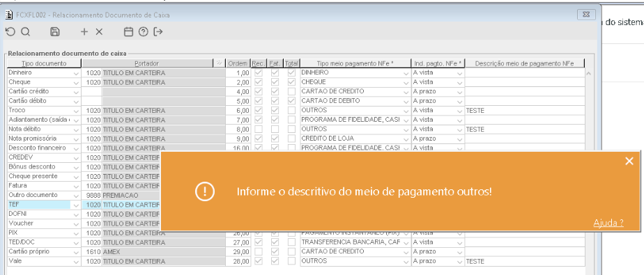
Task: Click the Ind. pagto. NFe column header
Action: (438, 63)
